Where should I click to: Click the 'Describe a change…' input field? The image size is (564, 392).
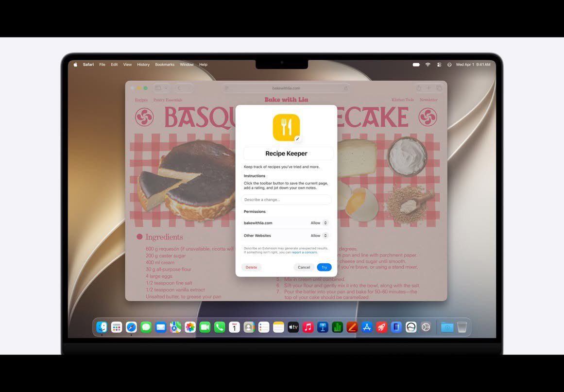286,200
